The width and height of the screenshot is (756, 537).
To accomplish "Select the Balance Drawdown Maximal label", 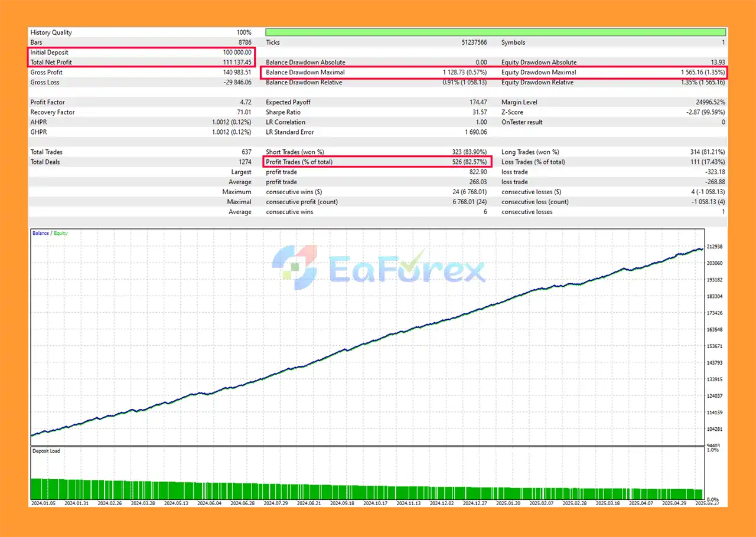I will coord(305,73).
